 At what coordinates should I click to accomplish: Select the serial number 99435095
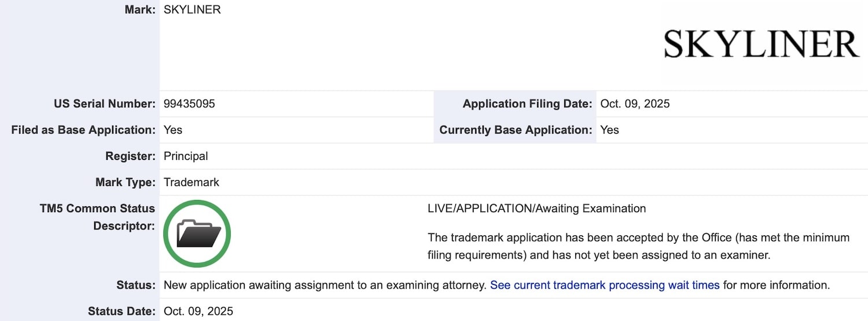tap(189, 104)
